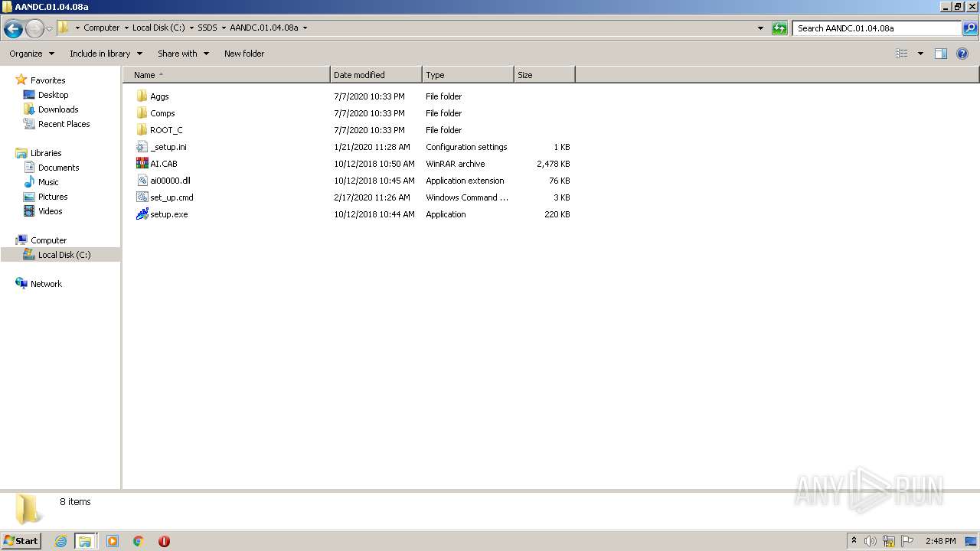Click the 2:48 PM taskbar clock

(x=940, y=541)
